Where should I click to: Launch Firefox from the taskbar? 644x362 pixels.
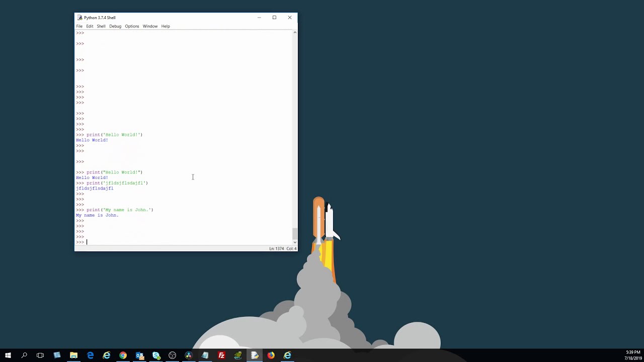271,355
